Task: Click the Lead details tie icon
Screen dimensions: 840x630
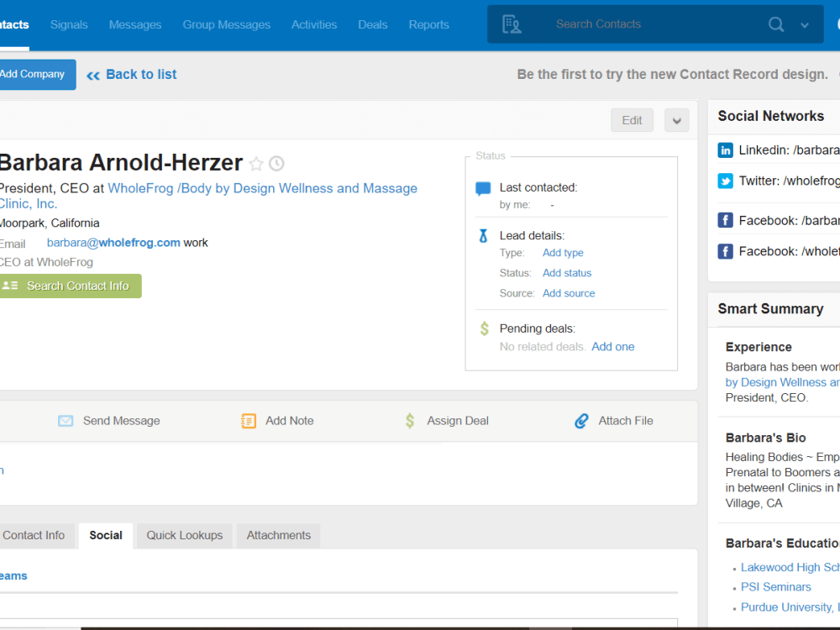Action: click(x=483, y=236)
